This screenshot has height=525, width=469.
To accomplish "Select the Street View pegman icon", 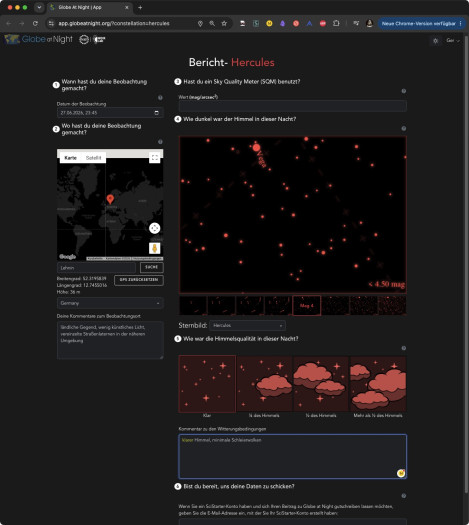I will pos(154,248).
